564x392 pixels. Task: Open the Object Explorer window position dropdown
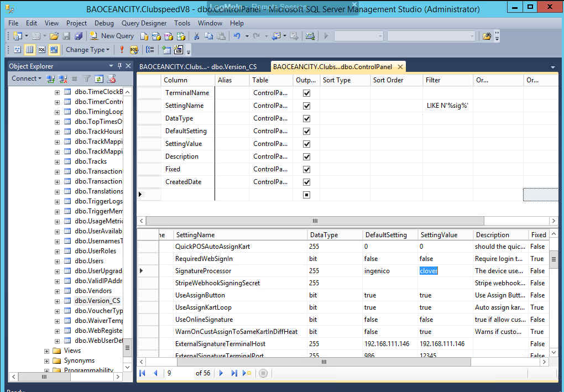tap(111, 66)
